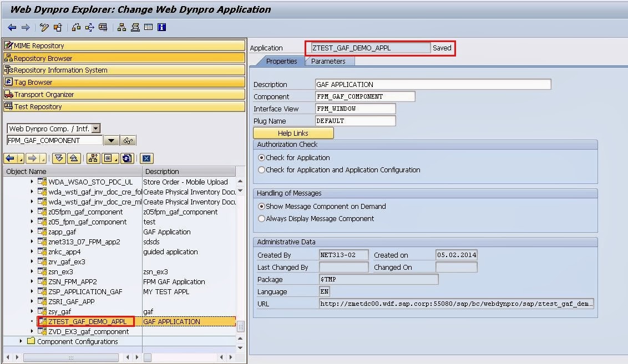Screen dimensions: 628x364
Task: Click the blue Information icon in toolbar
Action: [x=161, y=27]
